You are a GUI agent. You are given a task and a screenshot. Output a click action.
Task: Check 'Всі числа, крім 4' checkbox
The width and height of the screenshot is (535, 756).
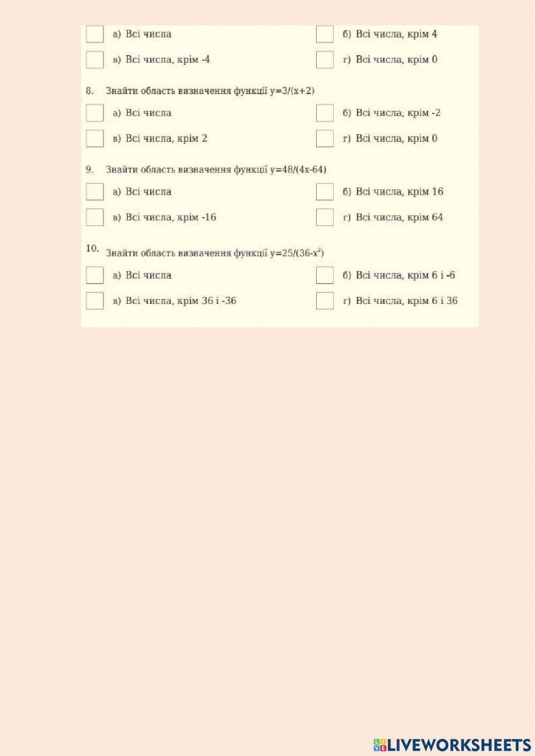[325, 34]
